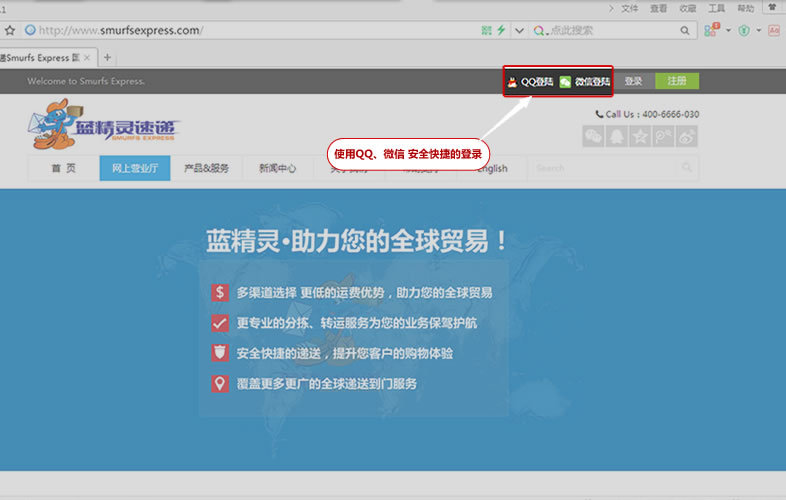Viewport: 786px width, 500px height.
Task: Click the green QR code icon in address bar
Action: (486, 31)
